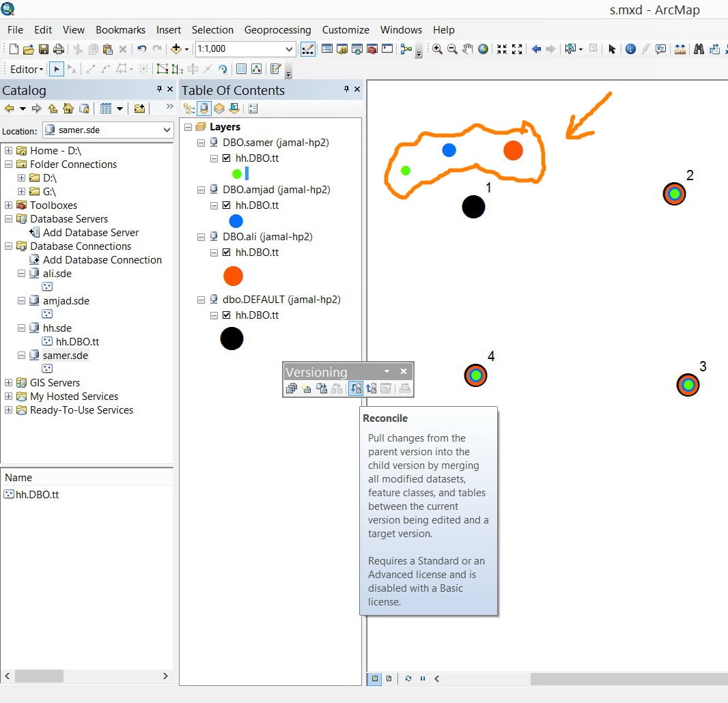Uncheck hh.DBO.tt layer under DBO.ali
The height and width of the screenshot is (703, 728).
coord(226,253)
